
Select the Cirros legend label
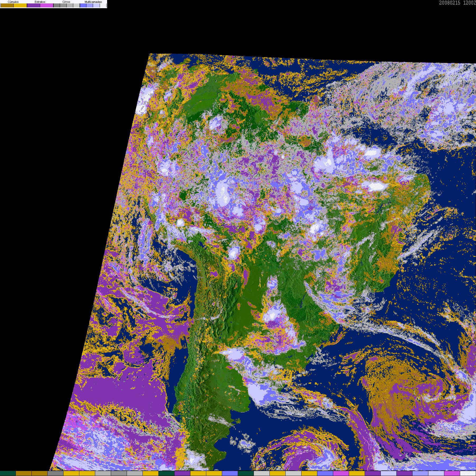(x=66, y=2)
